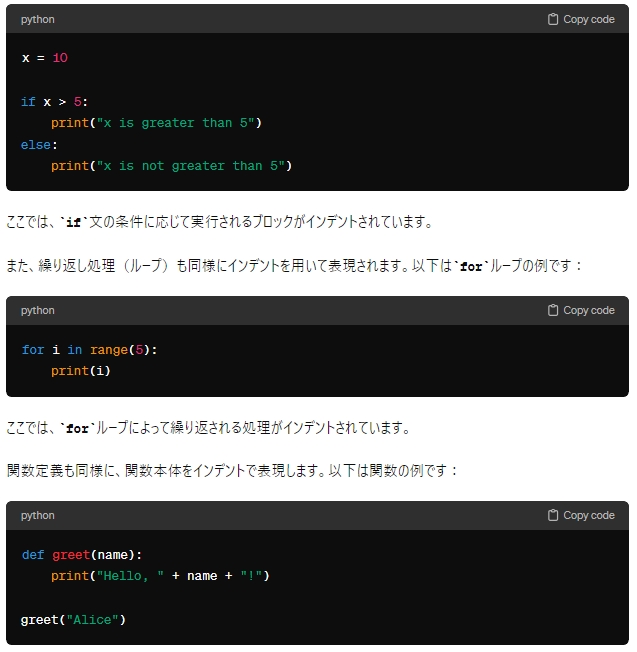Screen dimensions: 637x652
Task: Select python label on the if-else code block
Action: 37,20
